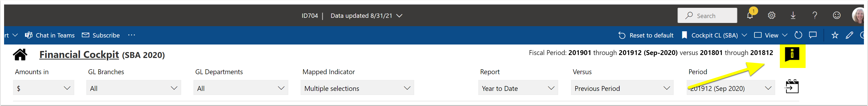Viewport: 868px width, 106px height.
Task: Open the notifications bell
Action: click(750, 15)
